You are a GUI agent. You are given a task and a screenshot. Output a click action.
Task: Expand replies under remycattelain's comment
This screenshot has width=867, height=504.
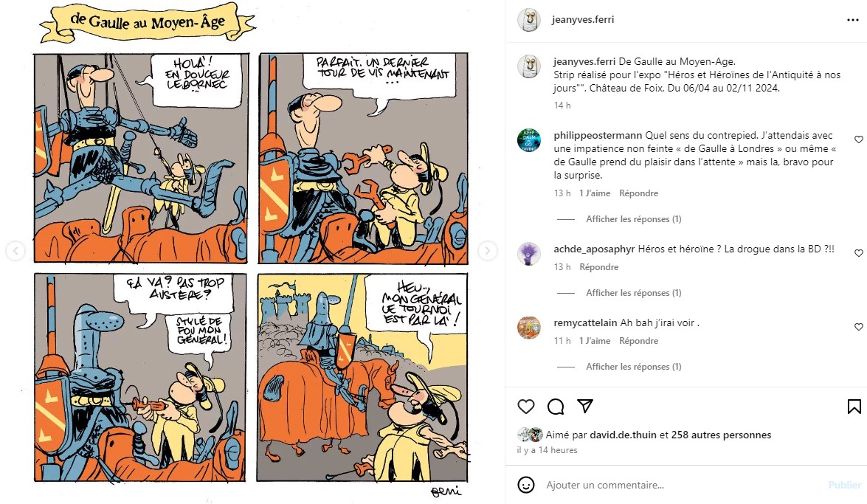pyautogui.click(x=633, y=366)
